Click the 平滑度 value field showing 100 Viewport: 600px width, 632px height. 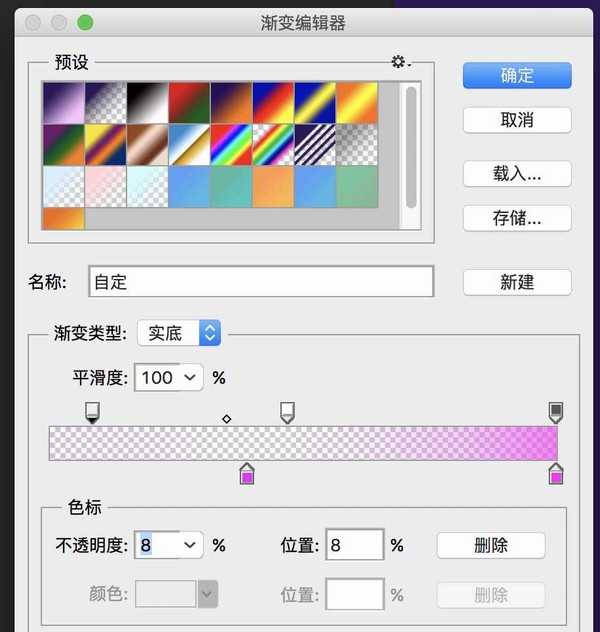158,378
